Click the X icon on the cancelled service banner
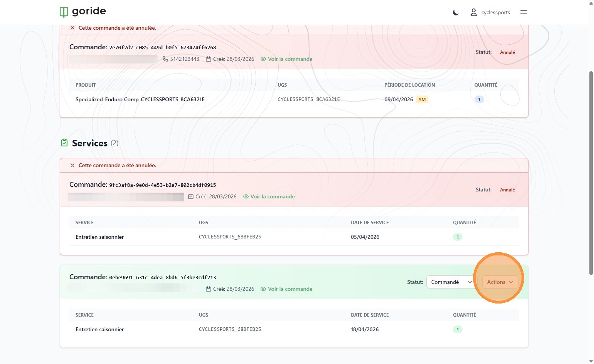The image size is (594, 364). [x=72, y=165]
